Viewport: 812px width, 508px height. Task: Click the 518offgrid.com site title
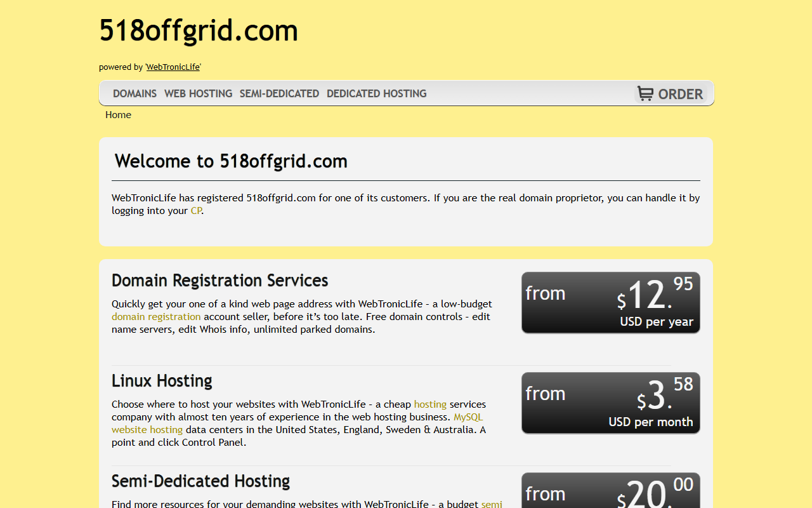[x=199, y=30]
